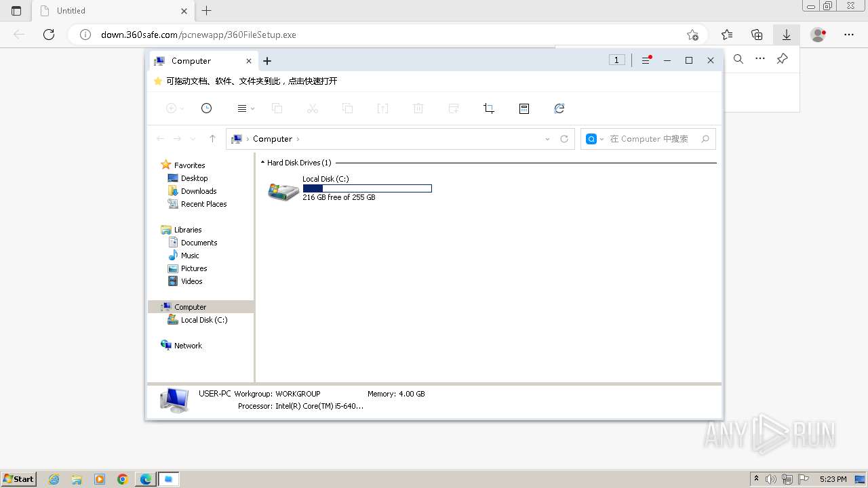The image size is (868, 488).
Task: Go up one folder level arrow
Action: coord(212,139)
